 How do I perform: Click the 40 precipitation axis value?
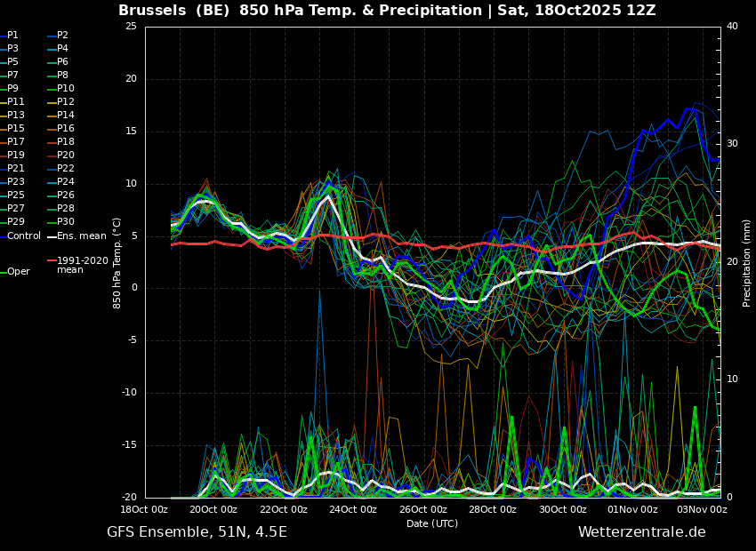[x=732, y=26]
